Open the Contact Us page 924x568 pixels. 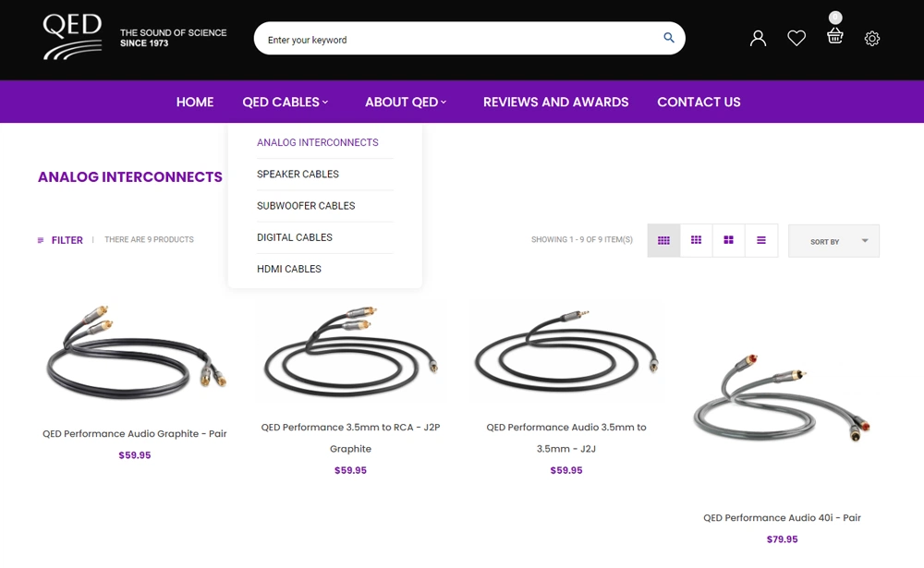pos(699,102)
